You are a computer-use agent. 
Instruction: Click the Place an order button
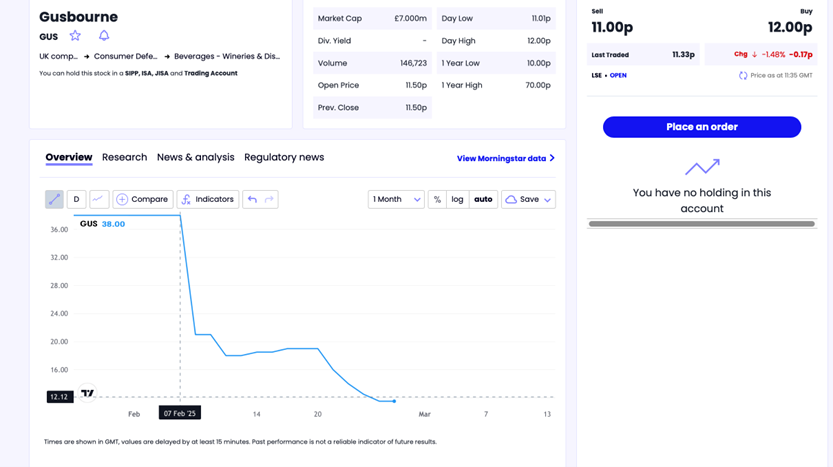point(702,127)
